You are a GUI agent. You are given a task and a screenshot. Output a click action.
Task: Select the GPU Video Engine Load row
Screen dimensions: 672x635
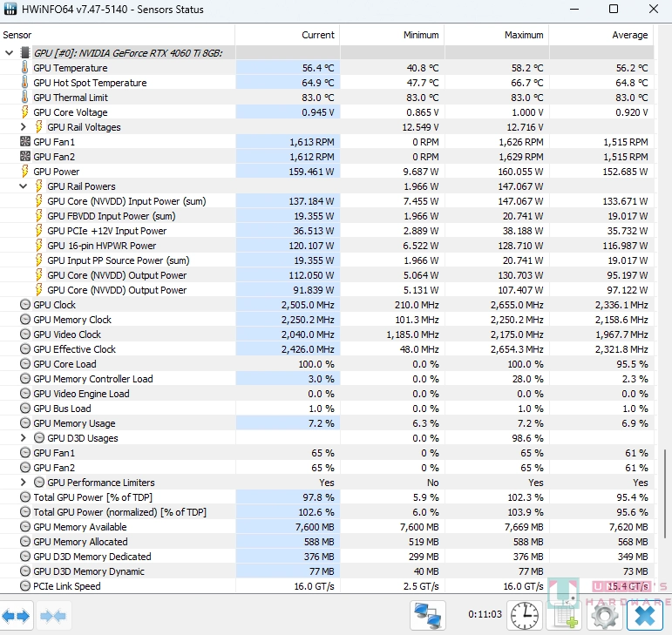click(328, 394)
